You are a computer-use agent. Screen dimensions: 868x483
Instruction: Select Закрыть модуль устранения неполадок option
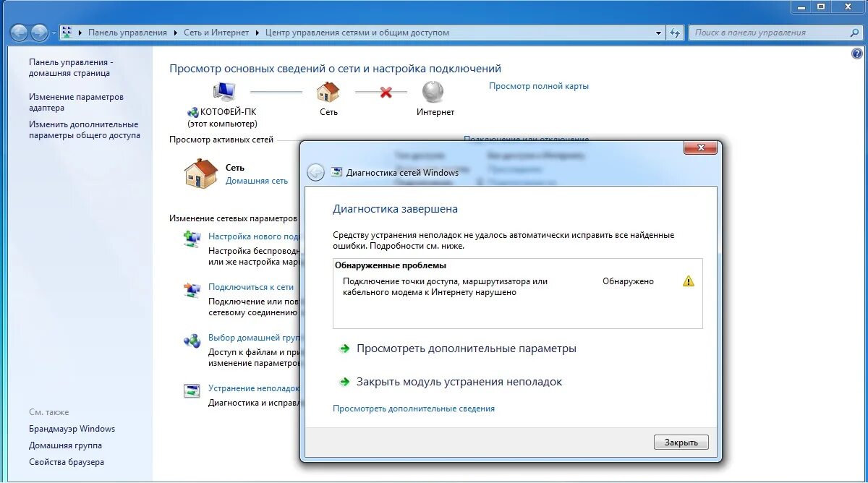(x=459, y=382)
